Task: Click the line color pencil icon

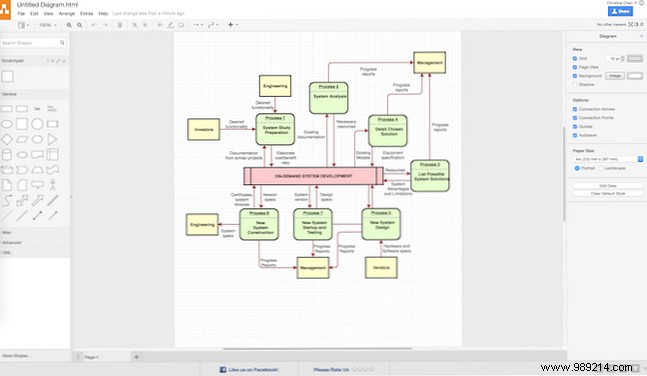Action: [x=170, y=25]
